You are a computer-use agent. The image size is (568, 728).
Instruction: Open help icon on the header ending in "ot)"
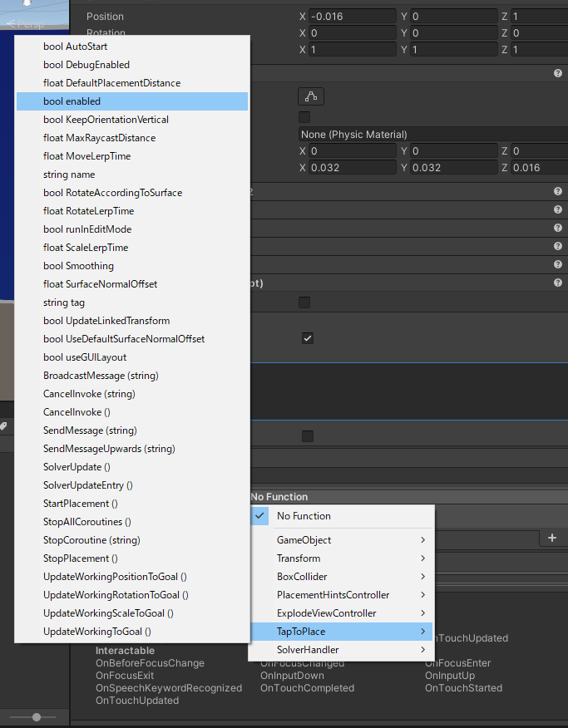[x=558, y=283]
